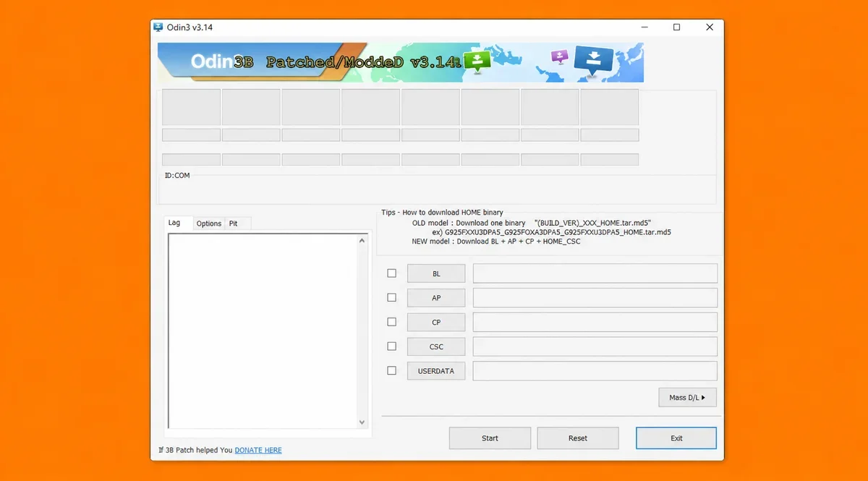Click the Odin3 app icon in title bar

pyautogui.click(x=158, y=27)
